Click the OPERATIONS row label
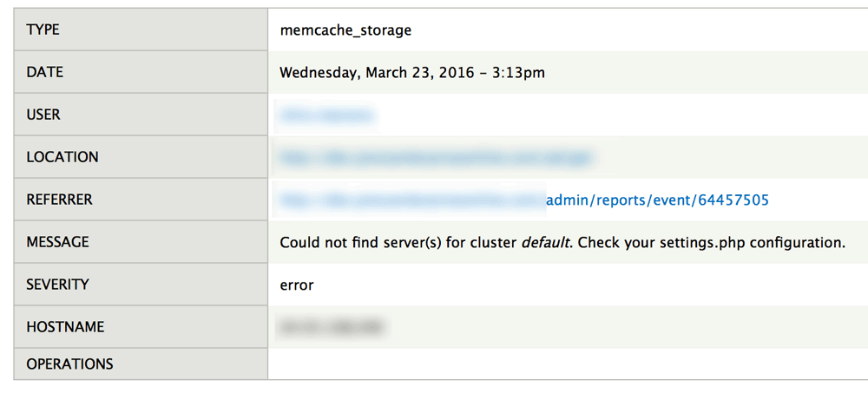Viewport: 868px width, 393px height. pos(69,364)
